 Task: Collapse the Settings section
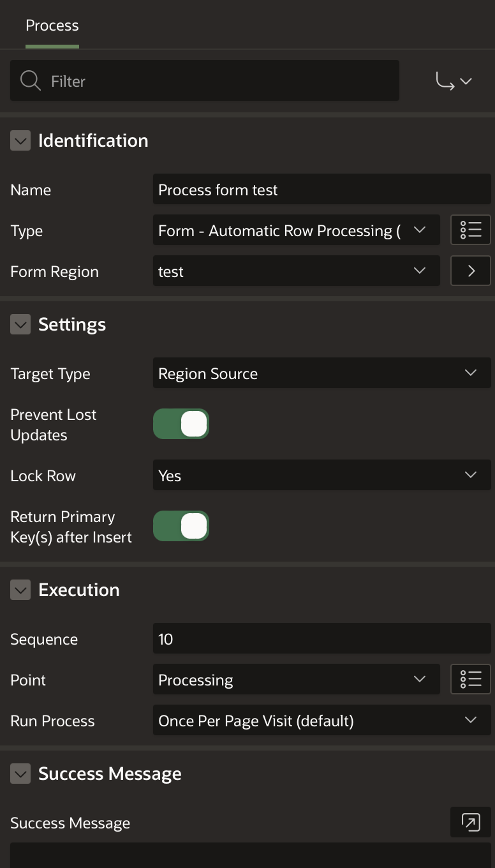(20, 325)
